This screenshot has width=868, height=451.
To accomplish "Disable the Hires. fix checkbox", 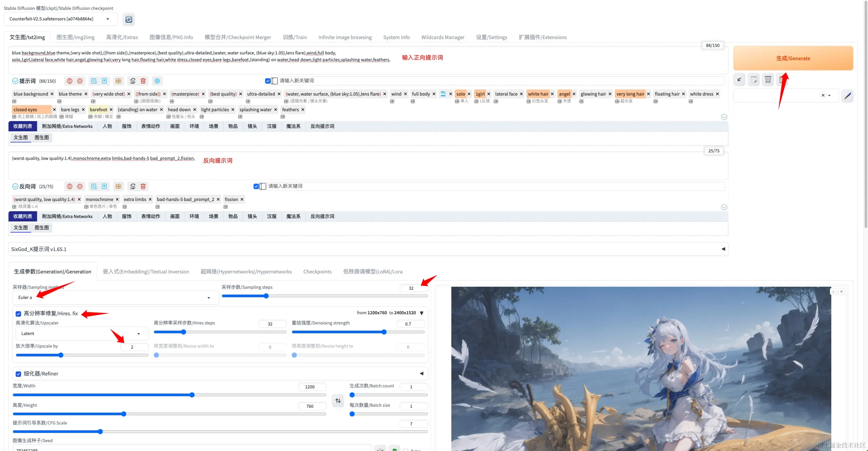I will coord(18,314).
